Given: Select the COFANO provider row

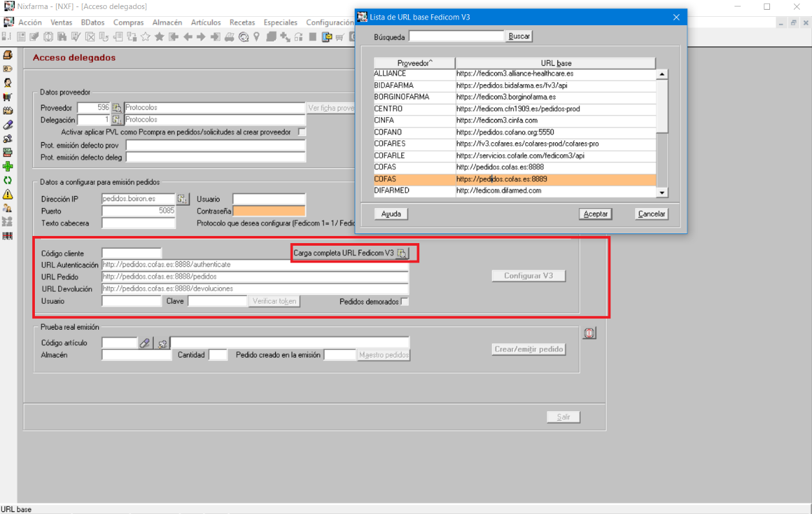Looking at the screenshot, I should [515, 132].
